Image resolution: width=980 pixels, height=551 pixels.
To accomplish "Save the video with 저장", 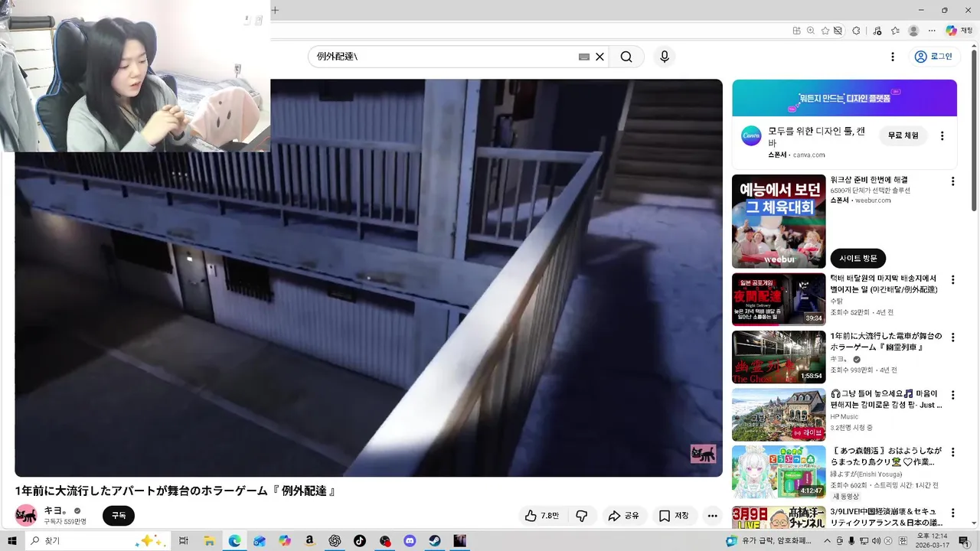I will [674, 516].
